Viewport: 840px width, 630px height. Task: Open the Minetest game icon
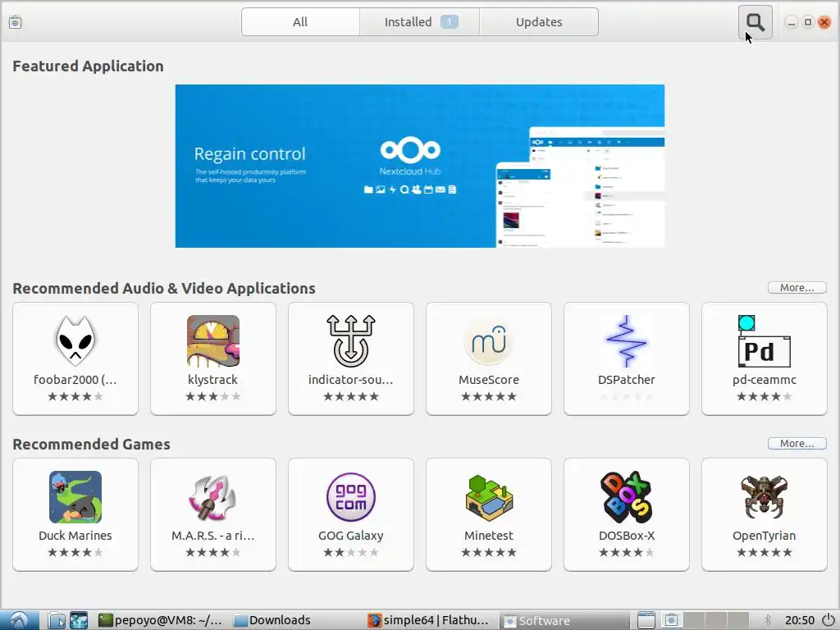tap(489, 497)
